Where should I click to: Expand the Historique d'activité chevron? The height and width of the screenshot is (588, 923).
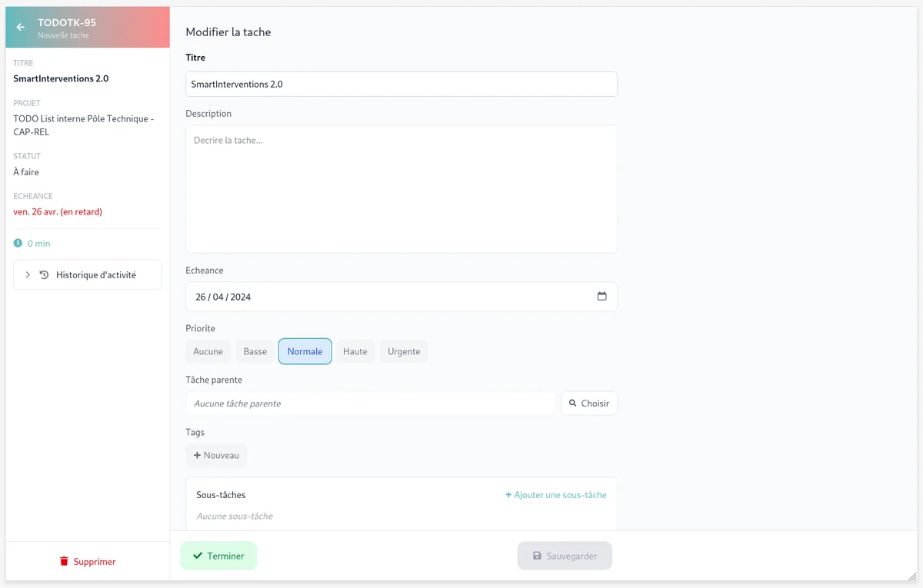pyautogui.click(x=28, y=275)
